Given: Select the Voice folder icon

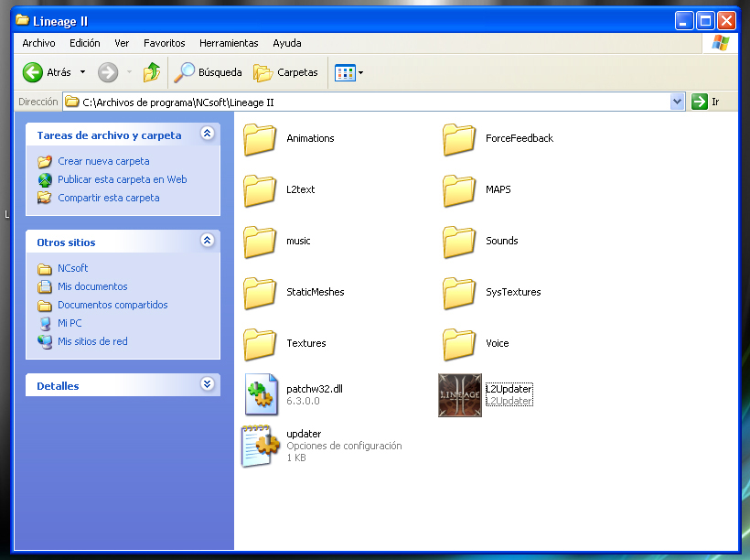Looking at the screenshot, I should coord(459,344).
